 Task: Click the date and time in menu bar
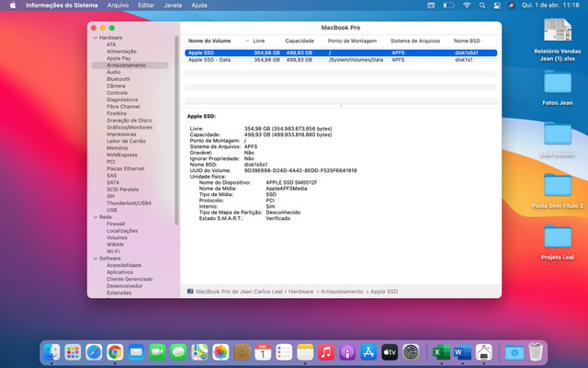[x=550, y=6]
